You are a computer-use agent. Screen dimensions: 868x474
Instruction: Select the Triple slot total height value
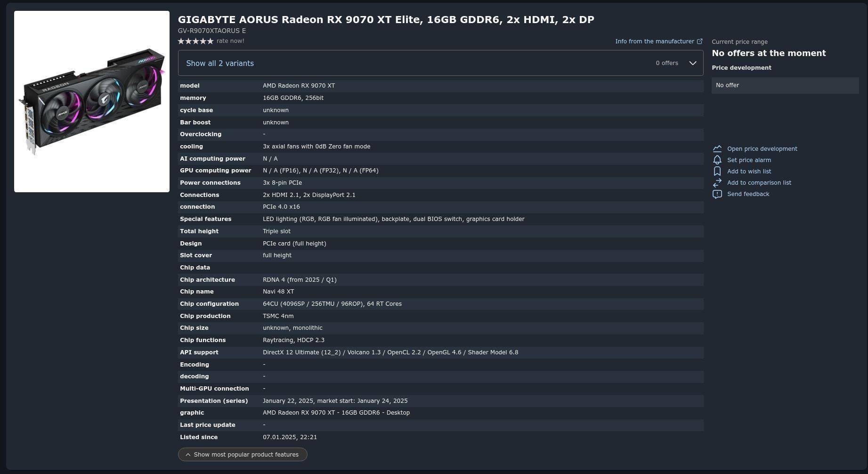[x=276, y=231]
